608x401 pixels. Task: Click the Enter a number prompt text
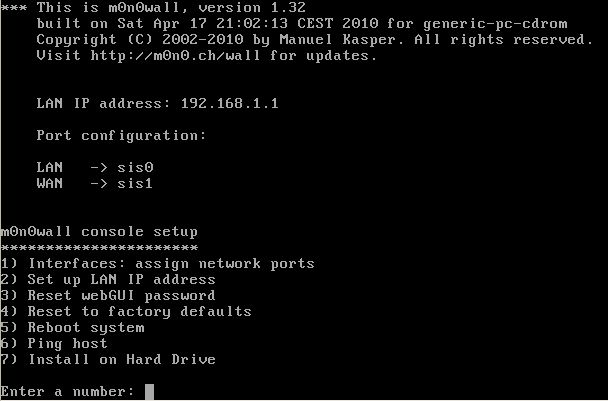(x=67, y=392)
